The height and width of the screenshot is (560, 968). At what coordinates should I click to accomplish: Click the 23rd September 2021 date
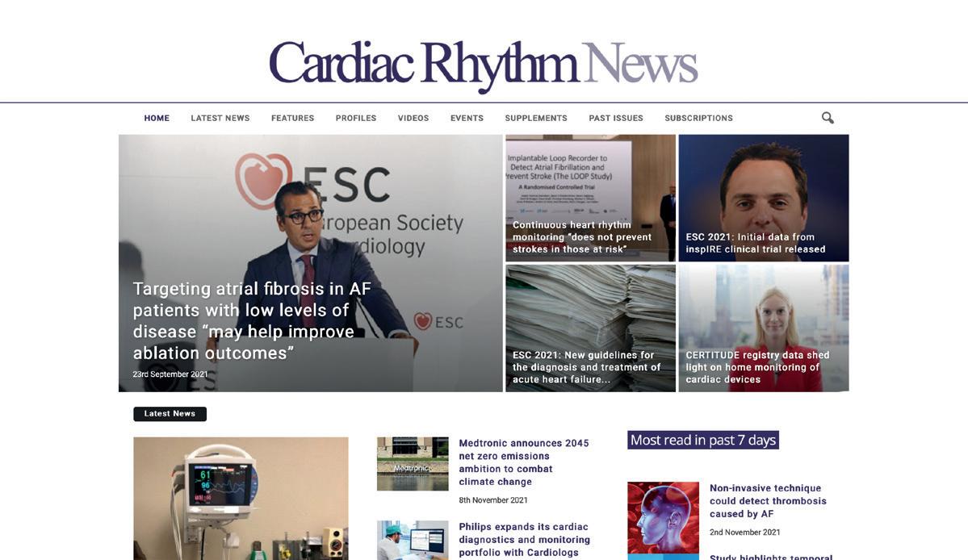coord(170,374)
